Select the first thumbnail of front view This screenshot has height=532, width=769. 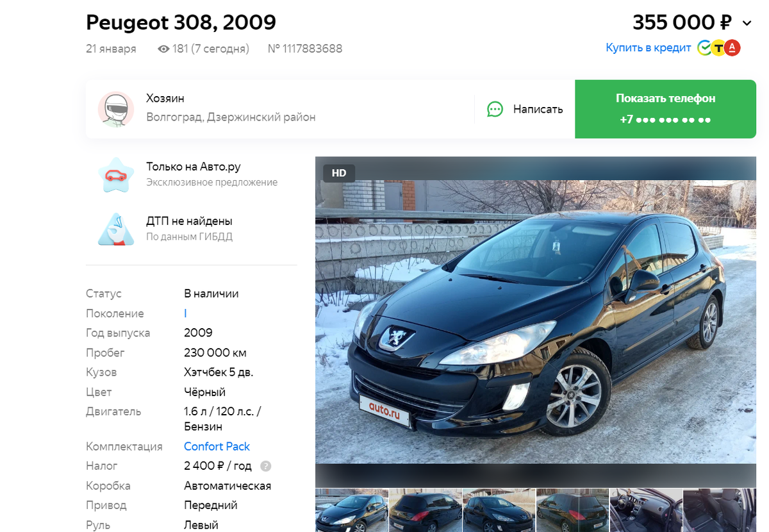pyautogui.click(x=352, y=510)
